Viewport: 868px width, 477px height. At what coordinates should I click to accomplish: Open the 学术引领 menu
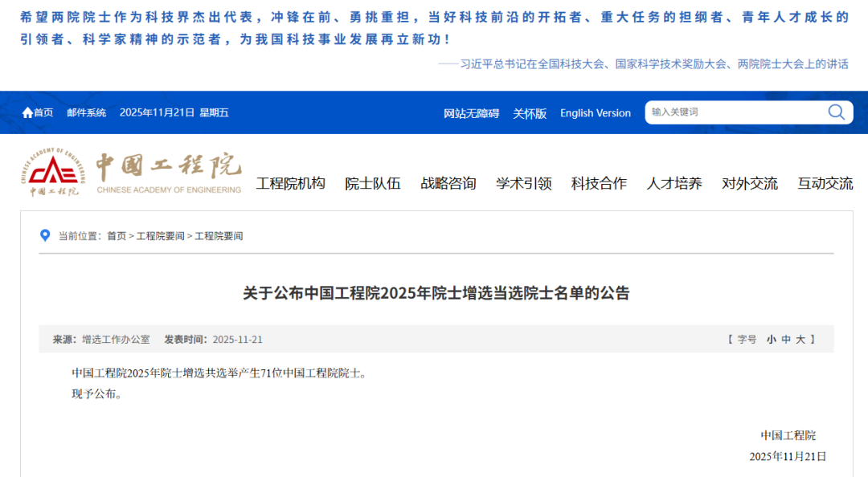pyautogui.click(x=524, y=183)
